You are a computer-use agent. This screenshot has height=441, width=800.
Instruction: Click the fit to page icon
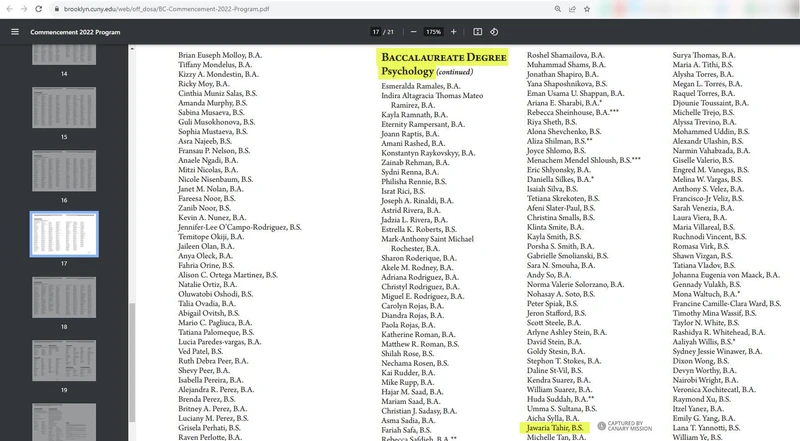point(478,31)
